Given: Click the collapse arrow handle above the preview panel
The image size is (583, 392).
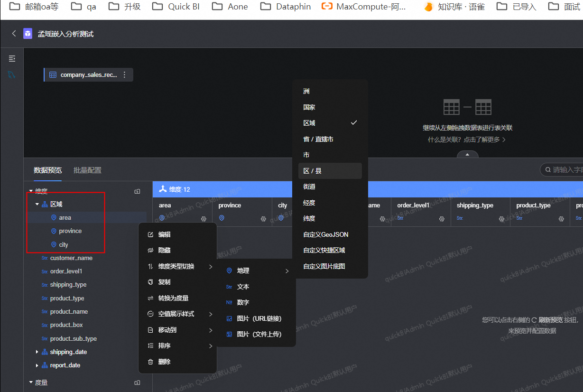Looking at the screenshot, I should coord(467,154).
